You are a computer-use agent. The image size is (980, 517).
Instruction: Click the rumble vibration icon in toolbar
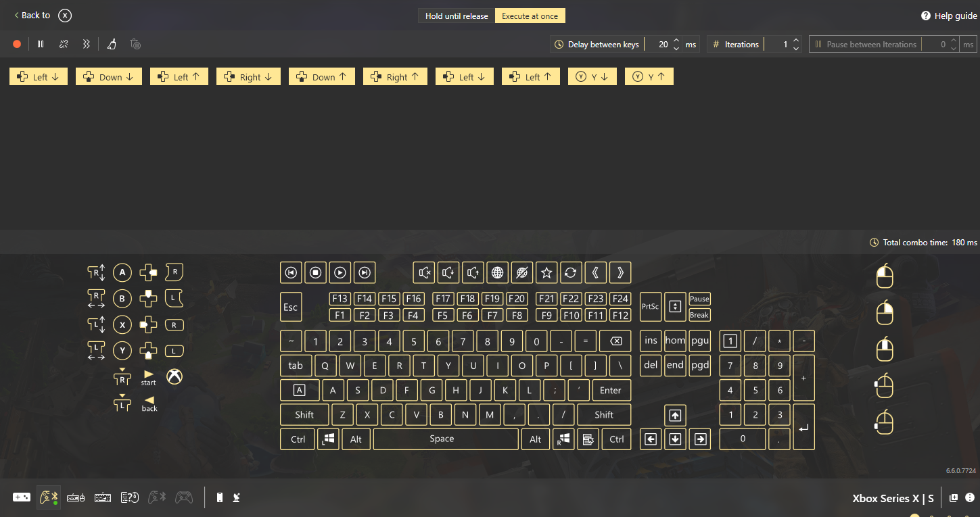[86, 44]
